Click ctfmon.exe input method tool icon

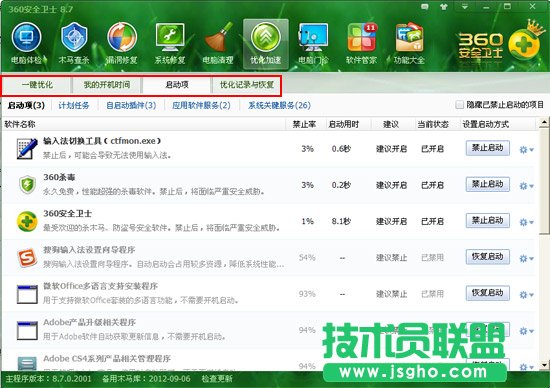click(x=27, y=149)
